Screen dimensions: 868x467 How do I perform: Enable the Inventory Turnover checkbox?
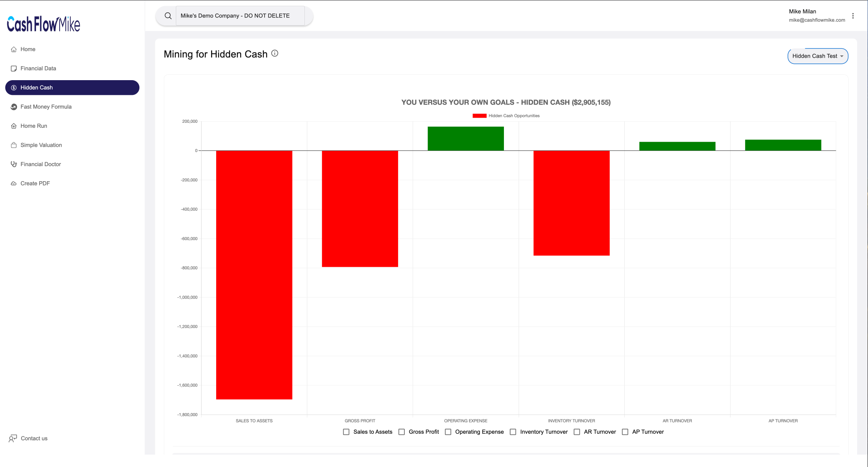point(513,432)
